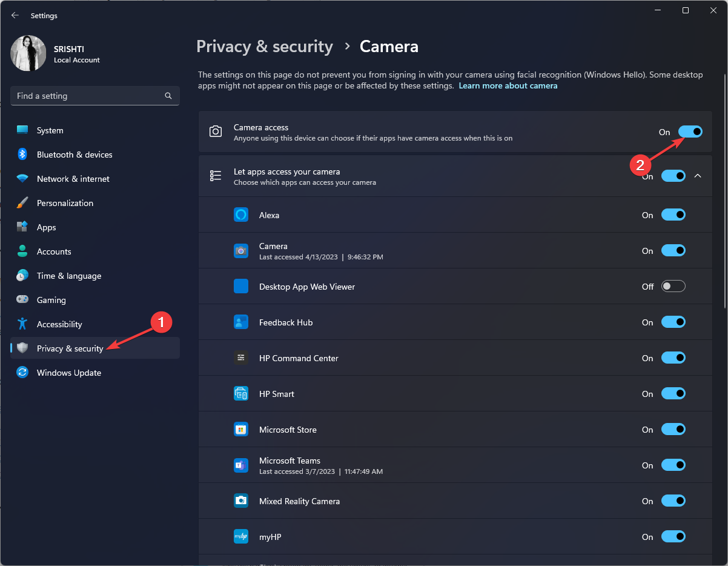Click the Accounts person icon
The image size is (728, 566).
(22, 251)
